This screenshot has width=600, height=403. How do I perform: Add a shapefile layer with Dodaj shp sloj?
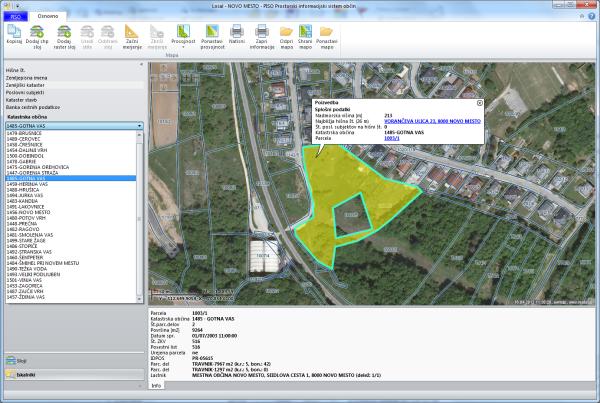[x=39, y=31]
